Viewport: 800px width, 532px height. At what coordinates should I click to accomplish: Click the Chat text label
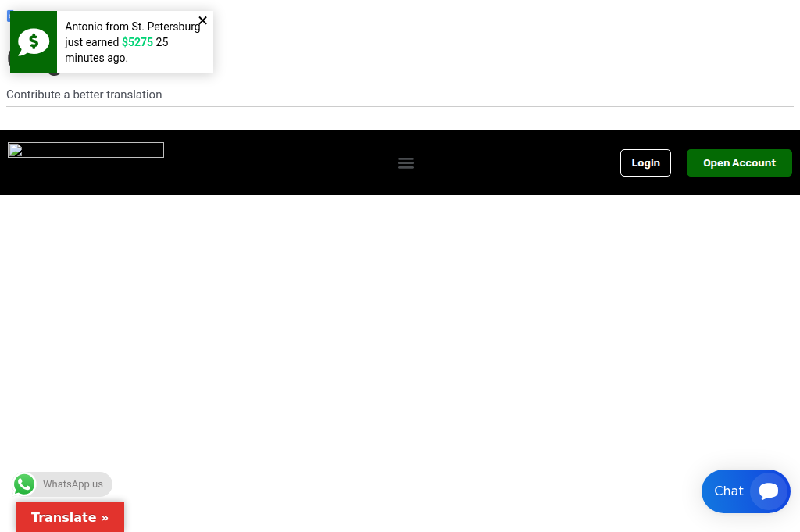click(728, 491)
